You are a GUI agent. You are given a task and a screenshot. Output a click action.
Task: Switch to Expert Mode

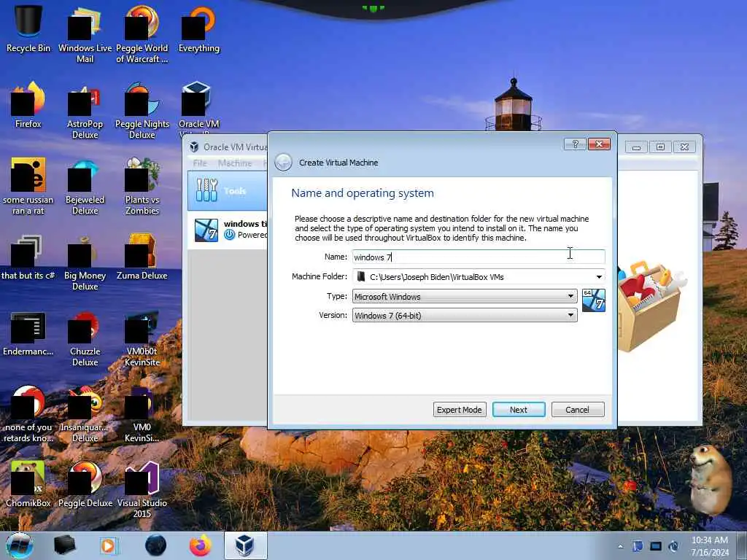click(460, 410)
